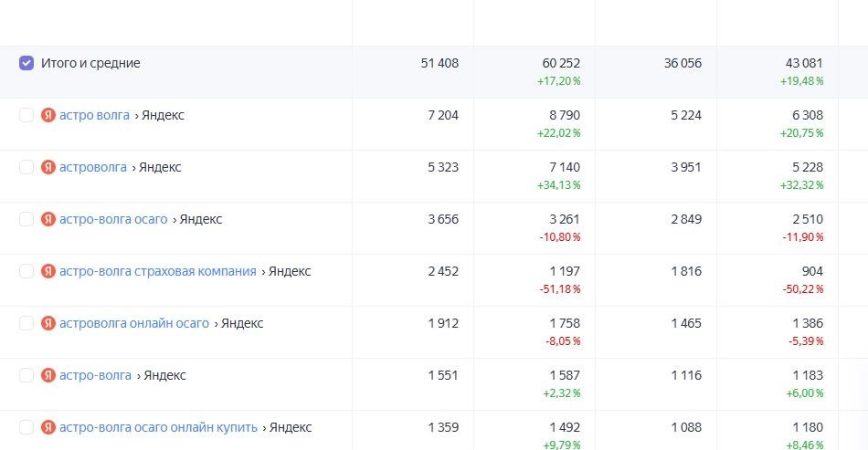Click cell value 8 790
The height and width of the screenshot is (450, 868).
565,115
